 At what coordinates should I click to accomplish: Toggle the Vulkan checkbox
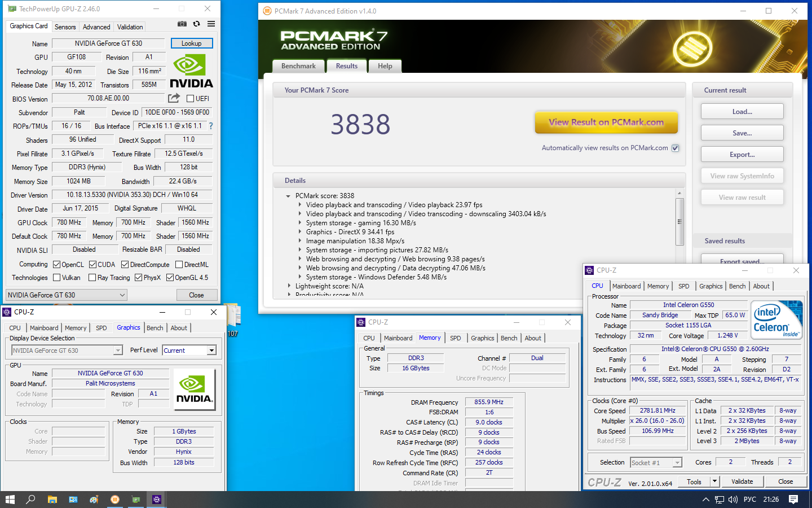(56, 278)
